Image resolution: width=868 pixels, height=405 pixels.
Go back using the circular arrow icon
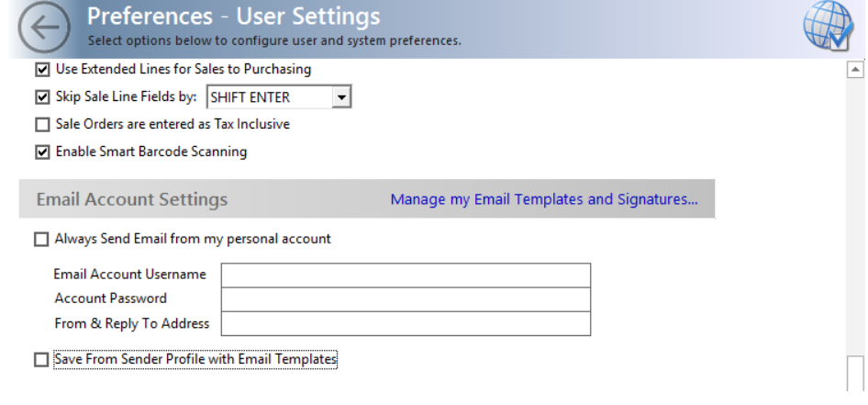(44, 28)
